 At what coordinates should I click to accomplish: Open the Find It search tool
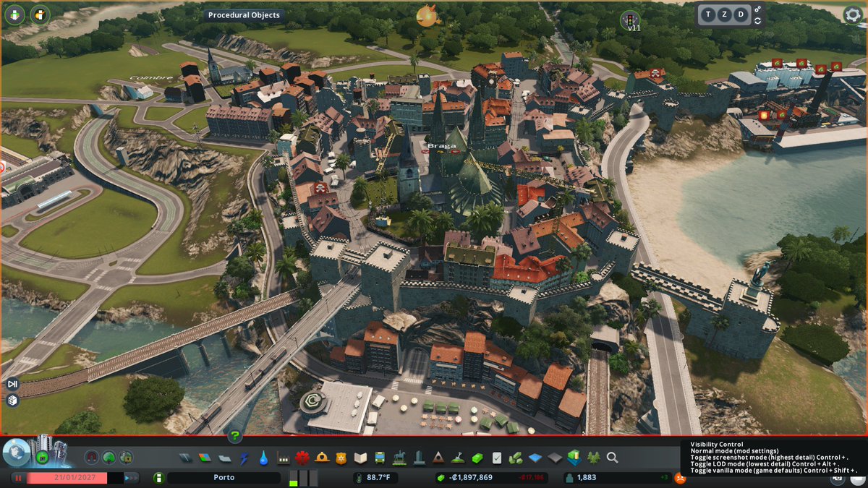coord(612,458)
